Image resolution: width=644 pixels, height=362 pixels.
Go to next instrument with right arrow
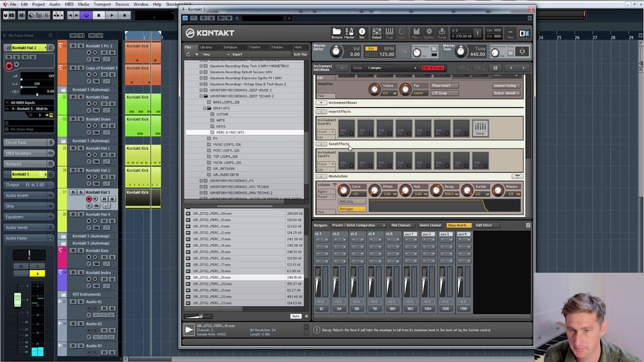523,68
